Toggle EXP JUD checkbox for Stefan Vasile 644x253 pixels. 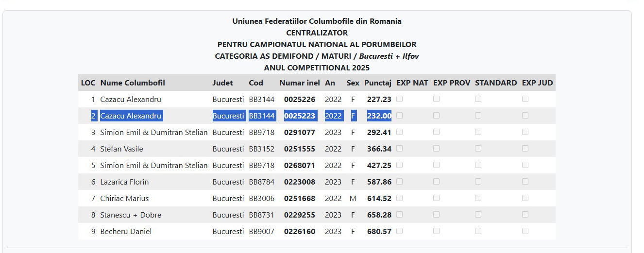pos(525,149)
